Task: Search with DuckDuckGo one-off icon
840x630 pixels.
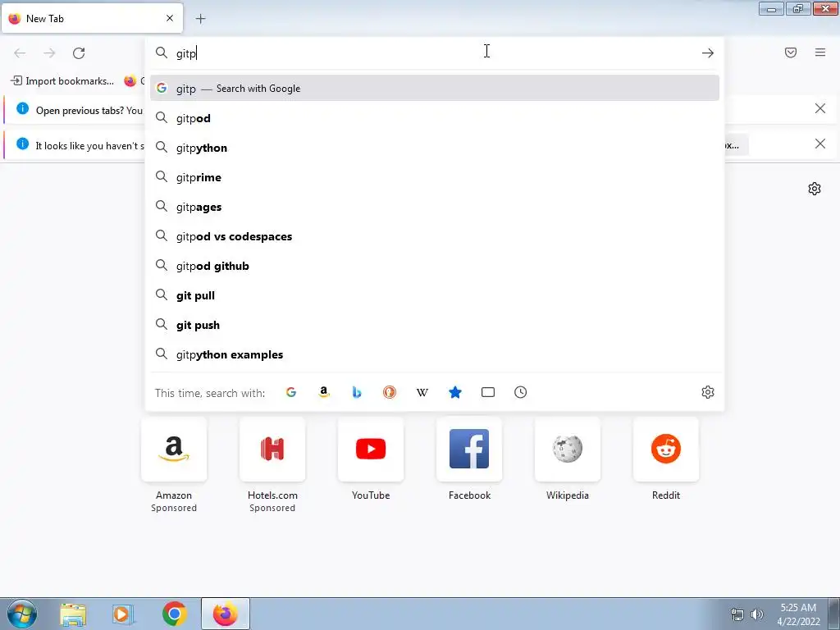Action: click(390, 392)
